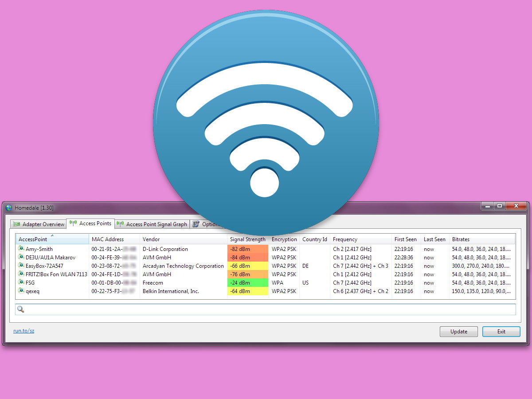
Task: Click the WPA encryption cell for FSG
Action: [x=278, y=283]
